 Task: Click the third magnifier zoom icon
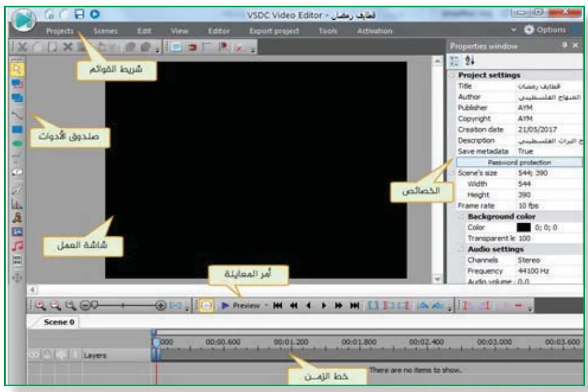[71, 306]
